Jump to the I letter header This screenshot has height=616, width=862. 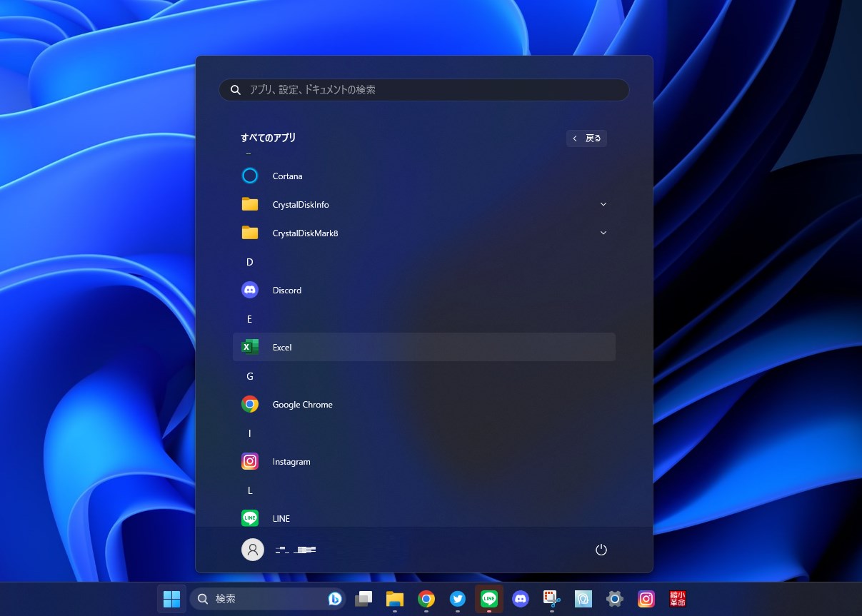250,433
